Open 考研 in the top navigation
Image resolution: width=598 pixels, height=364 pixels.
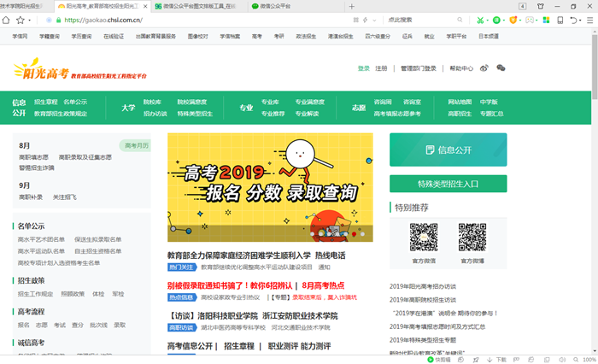point(278,36)
